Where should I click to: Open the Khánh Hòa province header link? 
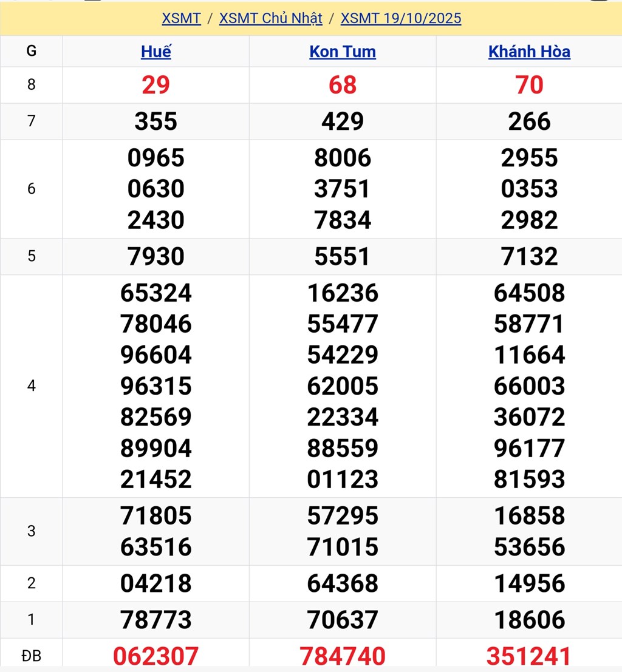(x=529, y=52)
